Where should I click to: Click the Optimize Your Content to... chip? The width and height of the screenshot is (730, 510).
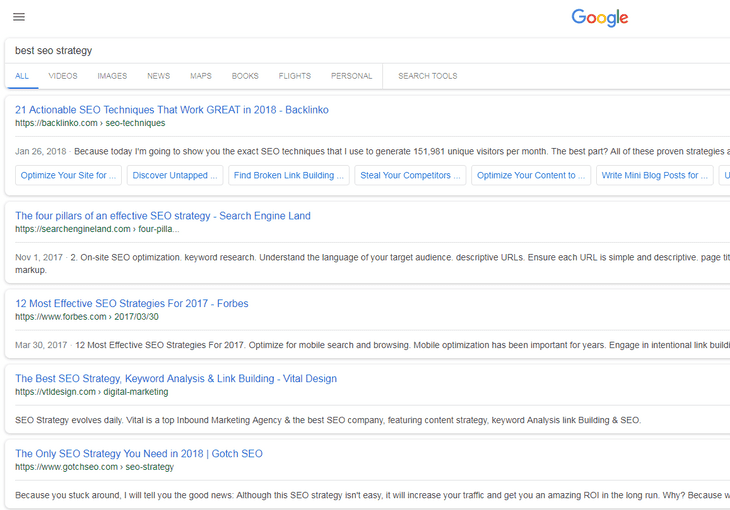point(531,176)
